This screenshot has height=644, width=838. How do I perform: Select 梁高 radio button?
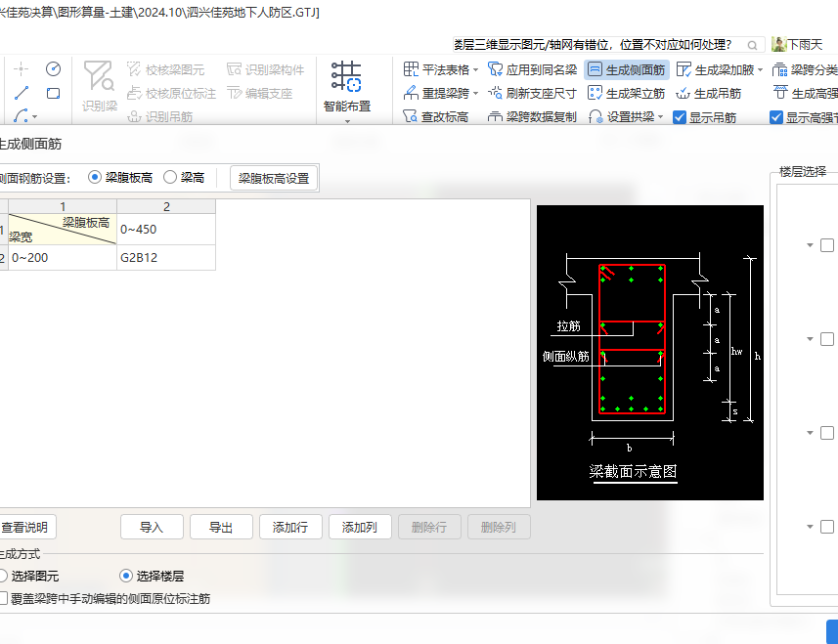click(170, 177)
